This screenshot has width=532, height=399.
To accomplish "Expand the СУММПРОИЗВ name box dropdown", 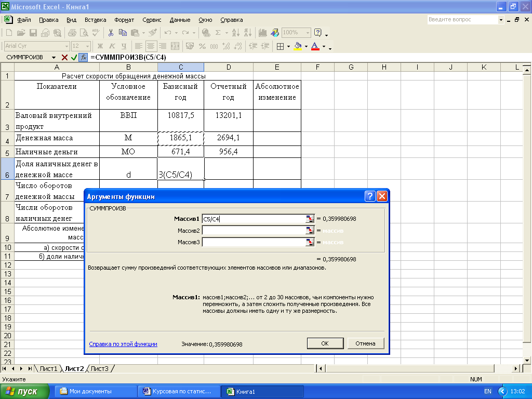I will pyautogui.click(x=54, y=57).
